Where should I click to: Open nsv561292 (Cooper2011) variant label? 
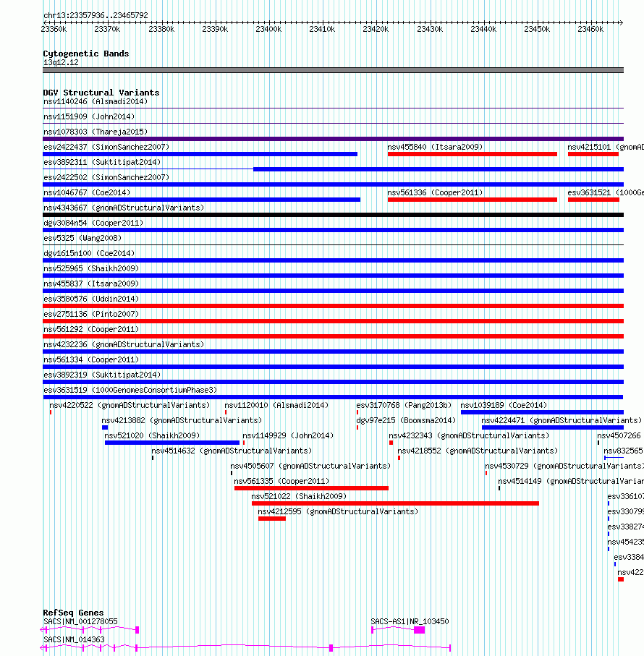[91, 329]
